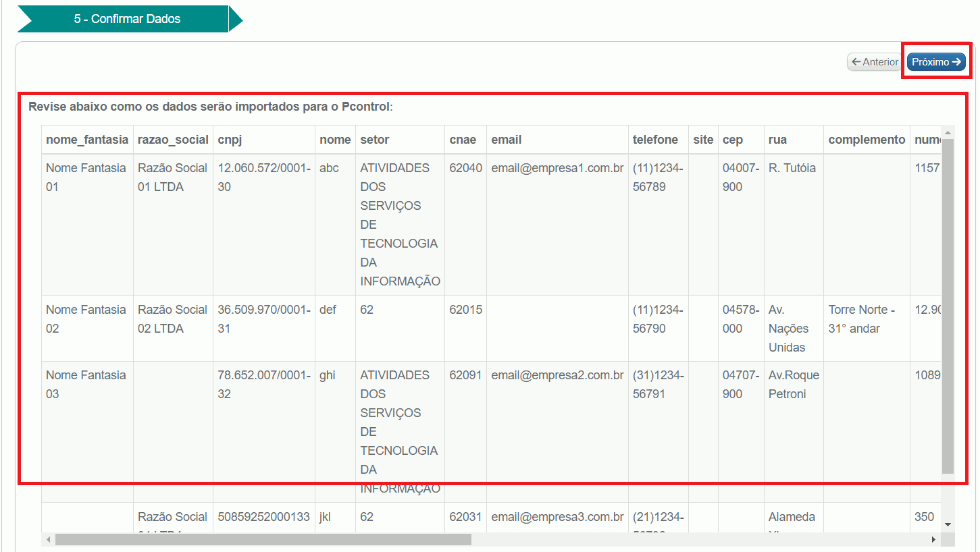Viewport: 980px width, 552px height.
Task: Click the numero 1089 cell
Action: (926, 432)
